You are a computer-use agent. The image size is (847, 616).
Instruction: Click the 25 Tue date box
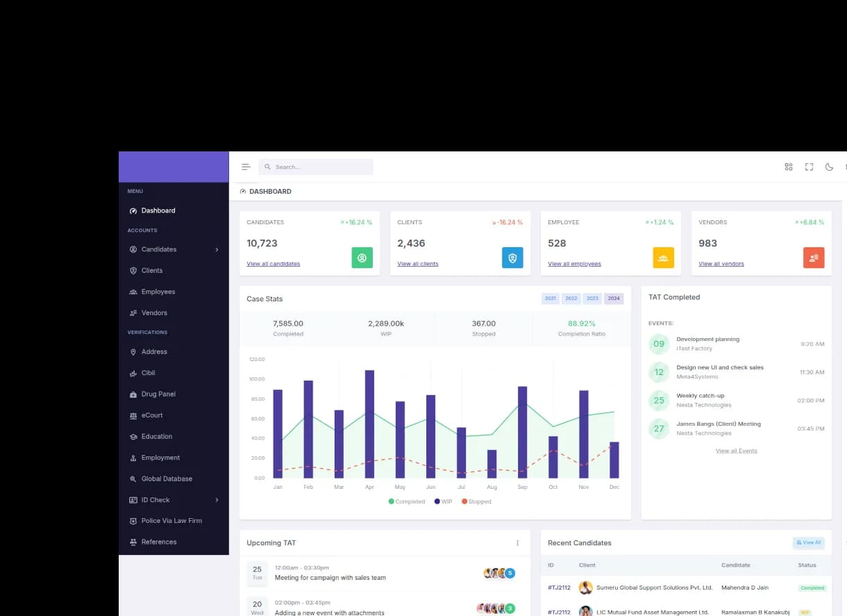click(x=257, y=573)
